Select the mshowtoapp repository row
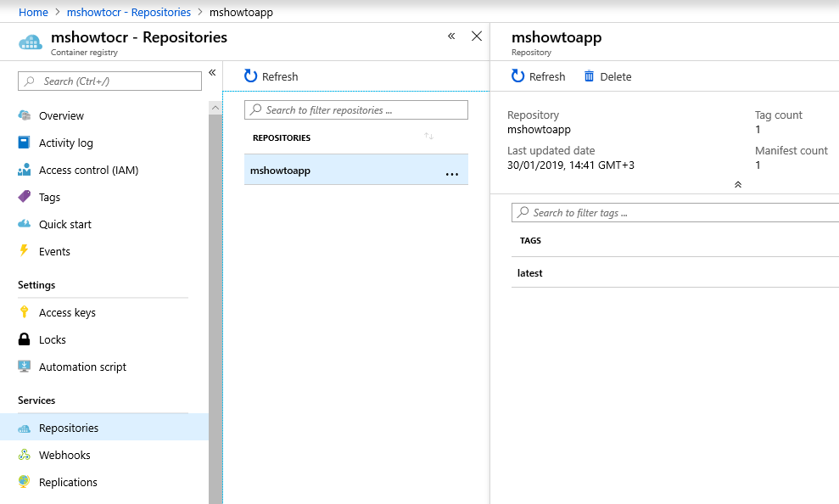The height and width of the screenshot is (504, 839). point(356,170)
